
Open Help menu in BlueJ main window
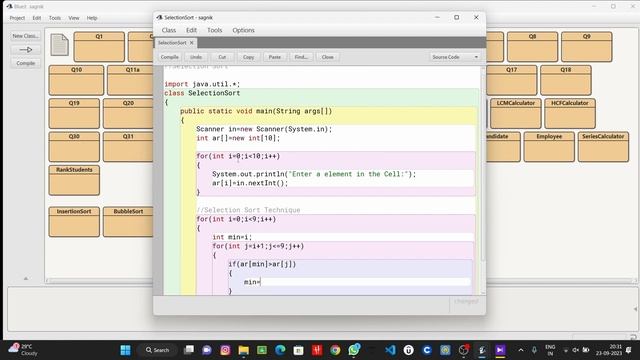pos(92,18)
